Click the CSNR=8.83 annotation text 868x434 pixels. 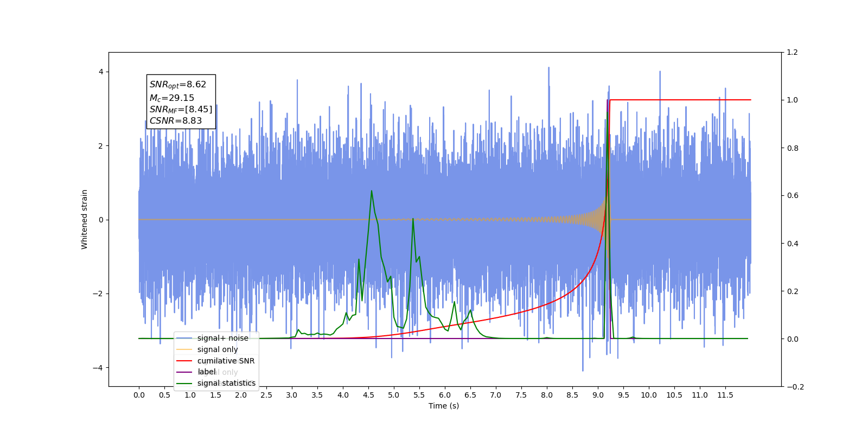click(x=176, y=121)
